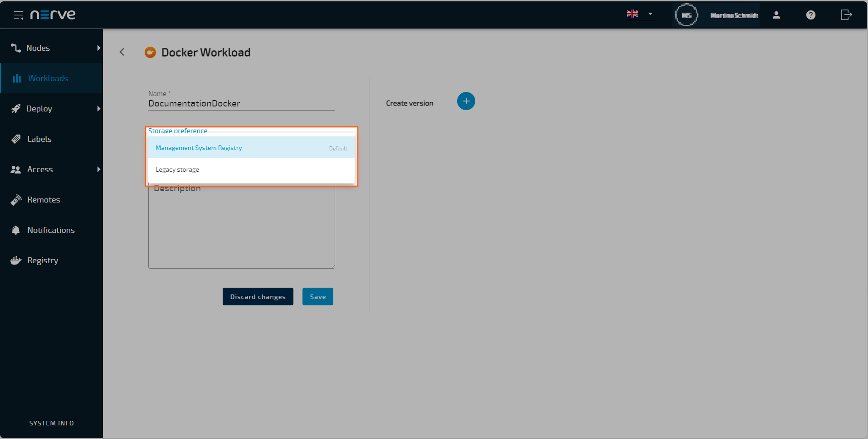Screen dimensions: 868x439
Task: Select Legacy storage from the list
Action: [x=177, y=169]
